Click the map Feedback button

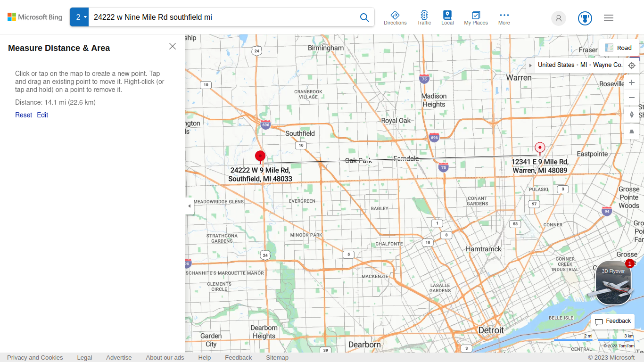613,321
